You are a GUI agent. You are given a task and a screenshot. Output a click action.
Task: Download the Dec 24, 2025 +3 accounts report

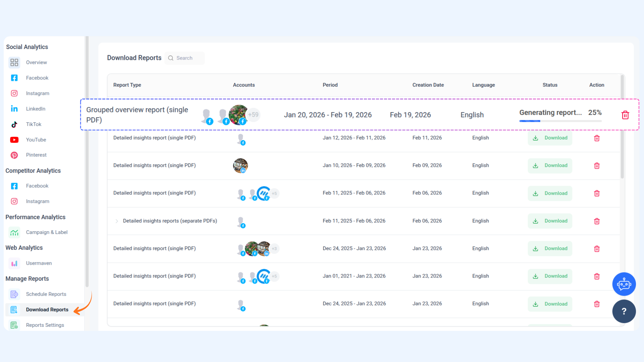click(550, 248)
